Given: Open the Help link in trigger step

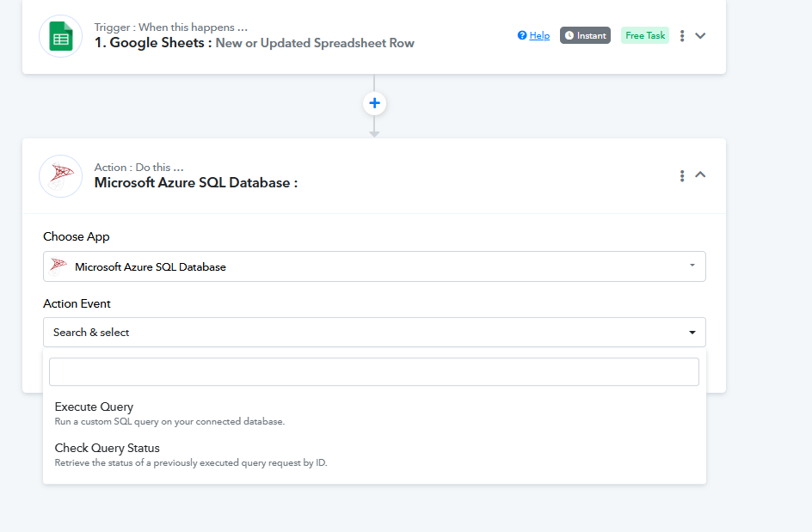Looking at the screenshot, I should click(x=539, y=36).
